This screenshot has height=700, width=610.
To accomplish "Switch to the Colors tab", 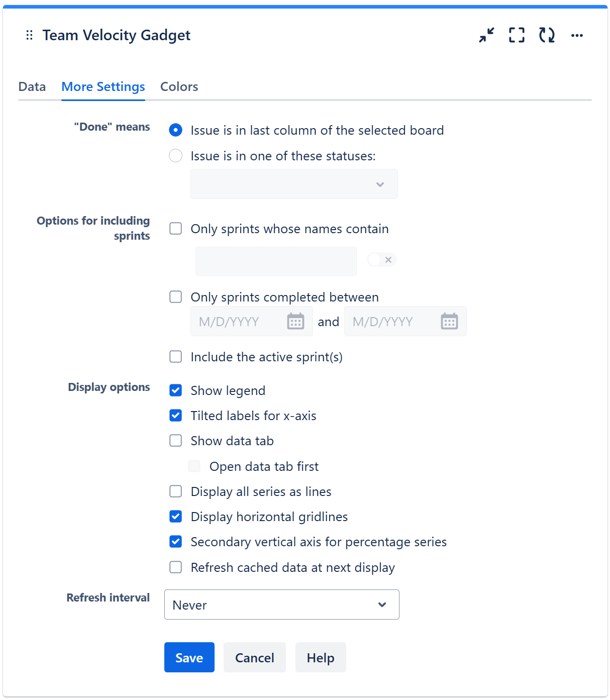I will [179, 87].
